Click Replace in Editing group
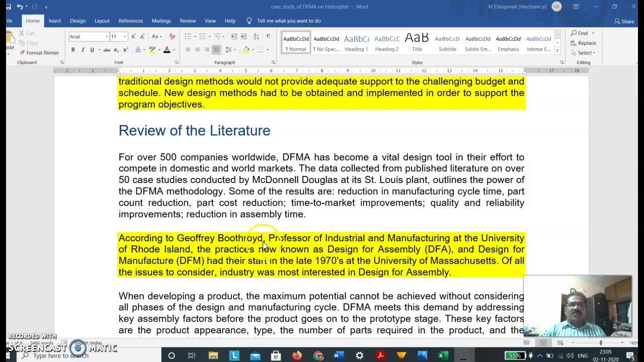 pos(583,43)
